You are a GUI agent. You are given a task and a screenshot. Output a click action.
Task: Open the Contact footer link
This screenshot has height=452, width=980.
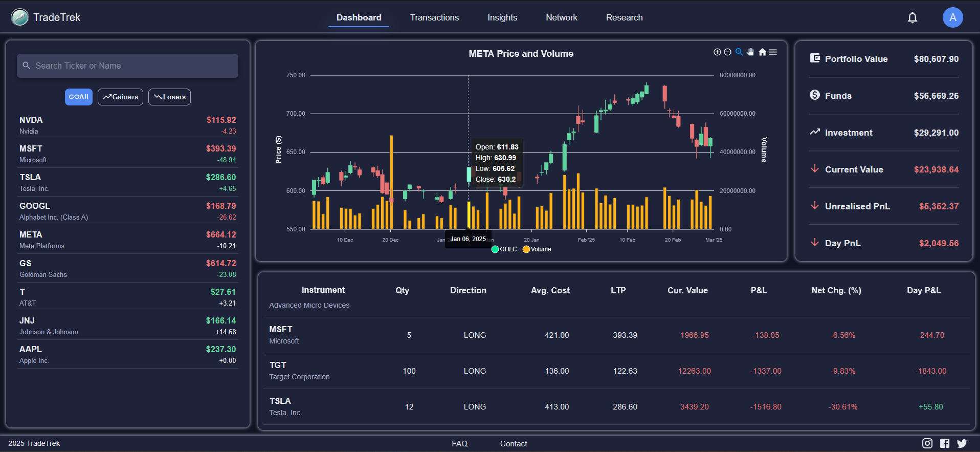[514, 444]
